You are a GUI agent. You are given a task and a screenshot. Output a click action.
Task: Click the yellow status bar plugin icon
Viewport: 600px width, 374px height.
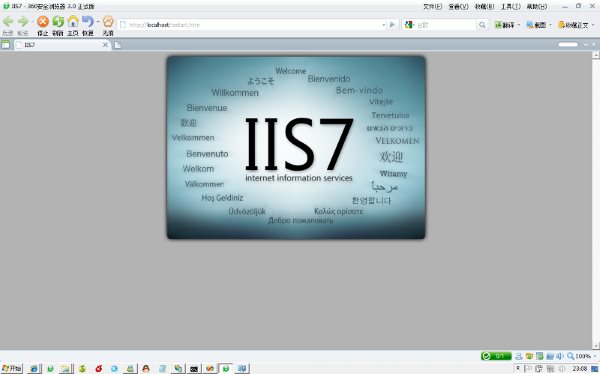(529, 356)
